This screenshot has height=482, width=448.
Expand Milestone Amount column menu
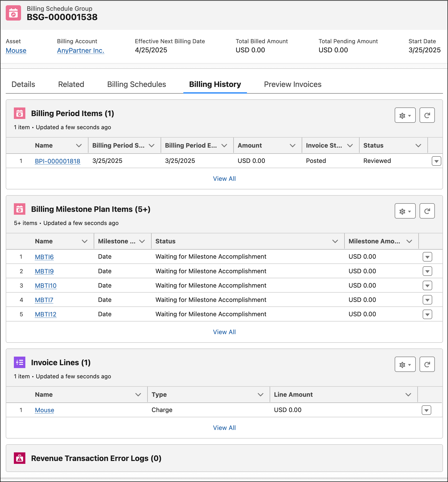[x=409, y=241]
